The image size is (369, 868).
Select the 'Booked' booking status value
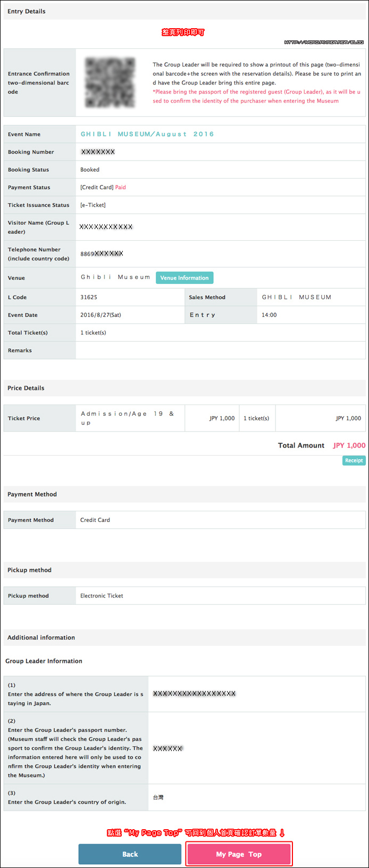pyautogui.click(x=90, y=170)
